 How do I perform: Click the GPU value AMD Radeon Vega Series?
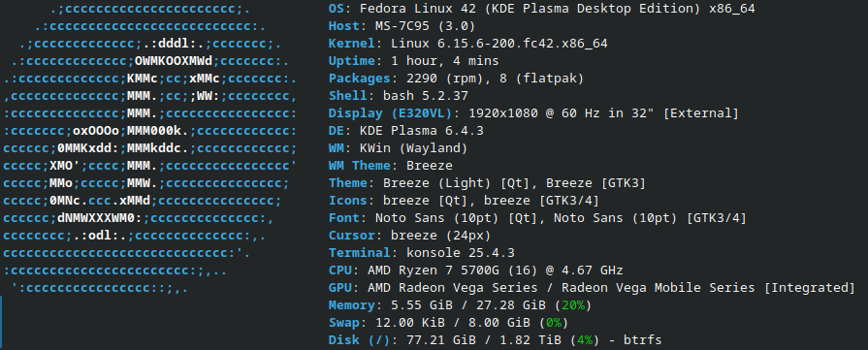click(452, 287)
